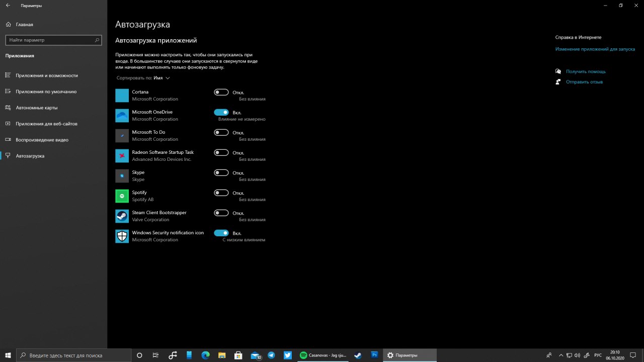Open Photoshop from taskbar
This screenshot has width=644, height=362.
[374, 355]
